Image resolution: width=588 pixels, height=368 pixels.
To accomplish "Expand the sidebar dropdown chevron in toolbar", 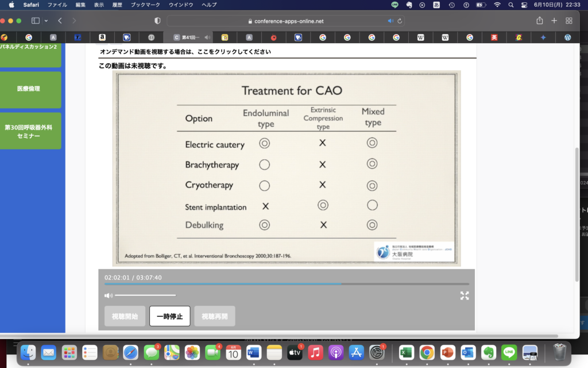I will pos(46,21).
